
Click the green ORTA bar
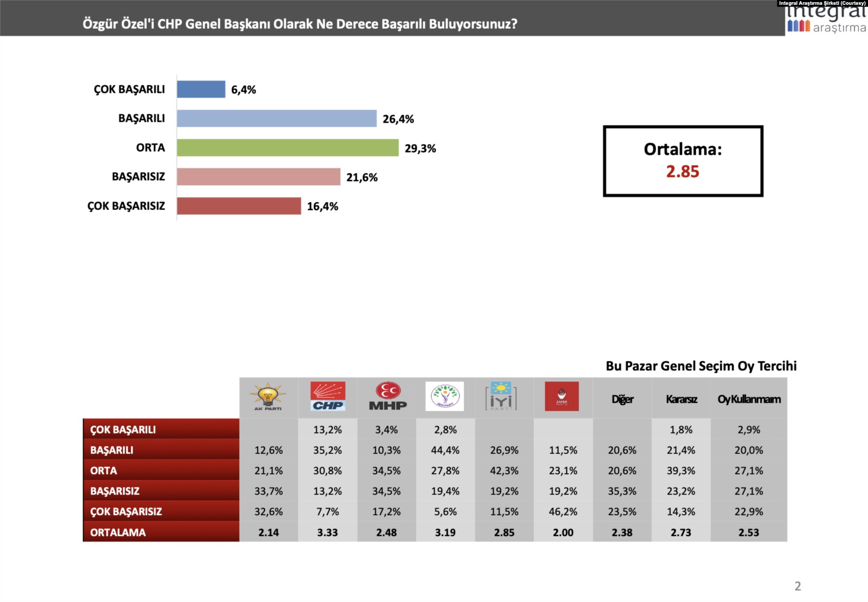pos(288,148)
